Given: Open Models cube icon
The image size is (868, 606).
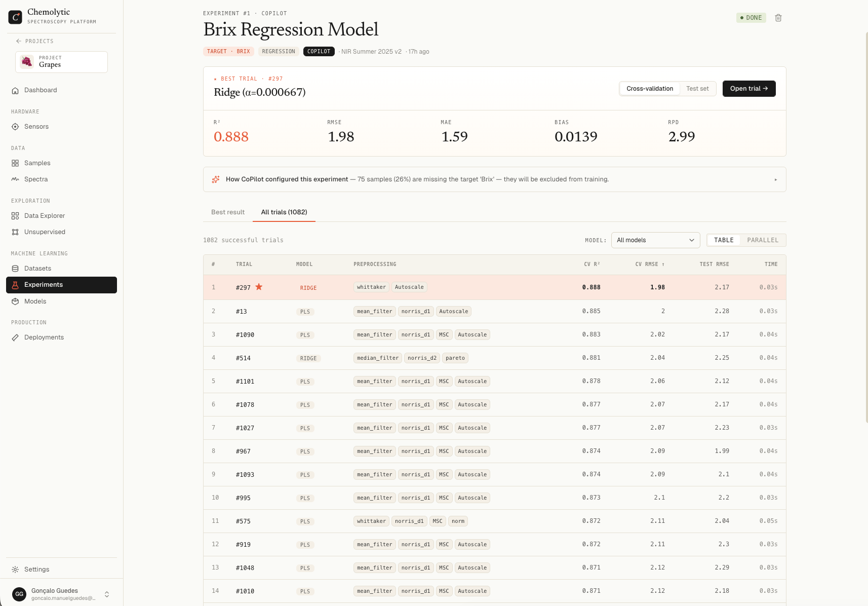Looking at the screenshot, I should click(x=15, y=301).
